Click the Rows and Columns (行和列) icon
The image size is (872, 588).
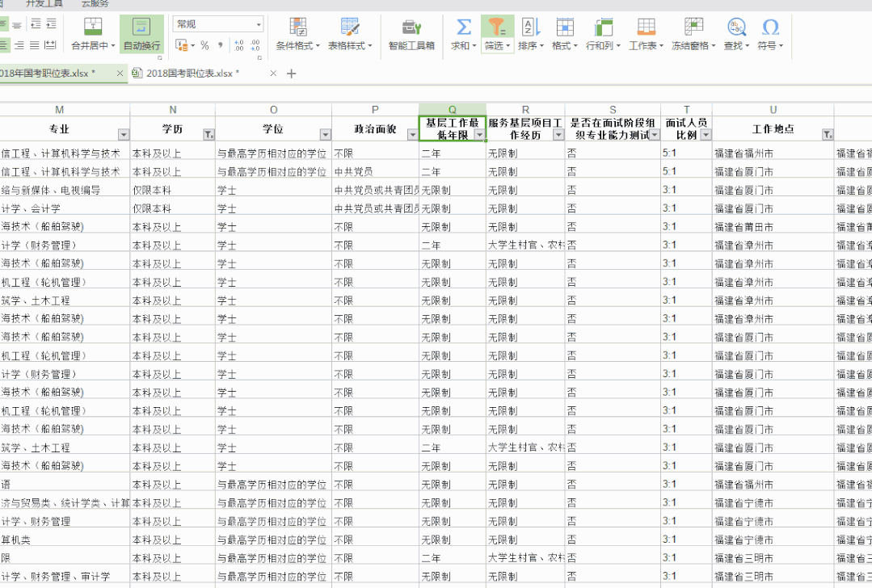pyautogui.click(x=603, y=27)
